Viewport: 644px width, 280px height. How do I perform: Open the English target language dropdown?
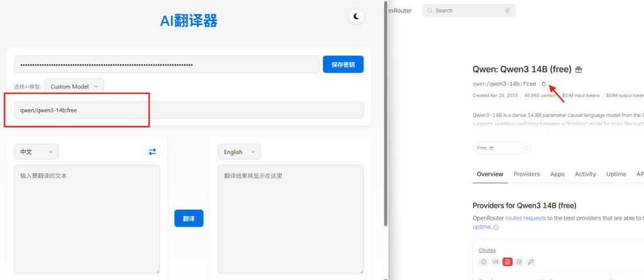[239, 152]
